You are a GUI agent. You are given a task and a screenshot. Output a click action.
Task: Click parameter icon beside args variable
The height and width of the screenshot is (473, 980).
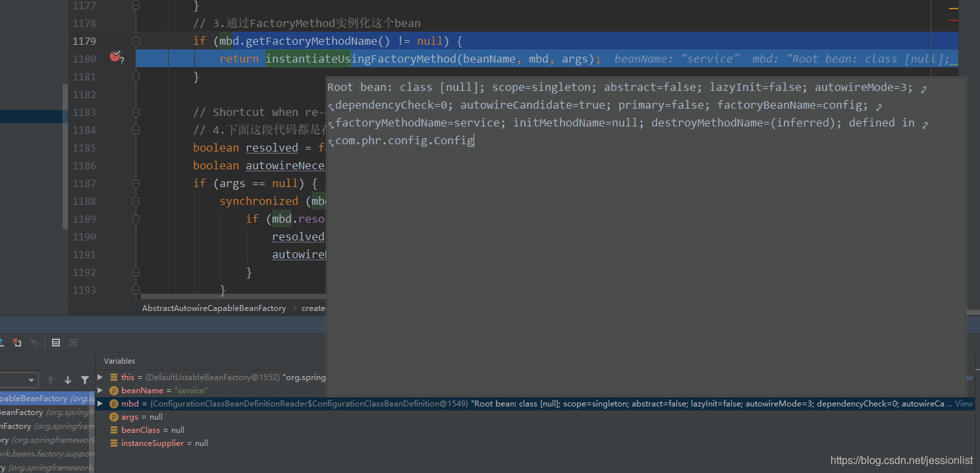tap(113, 417)
